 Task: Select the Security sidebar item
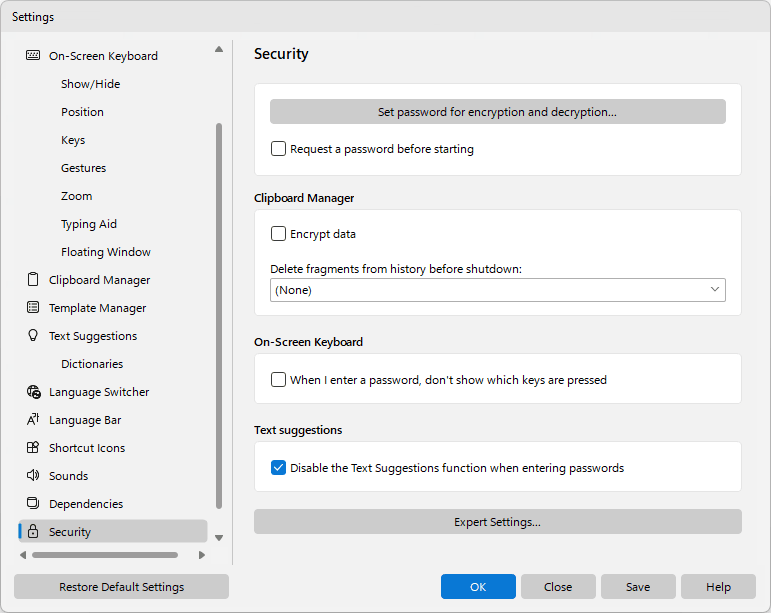tap(113, 531)
